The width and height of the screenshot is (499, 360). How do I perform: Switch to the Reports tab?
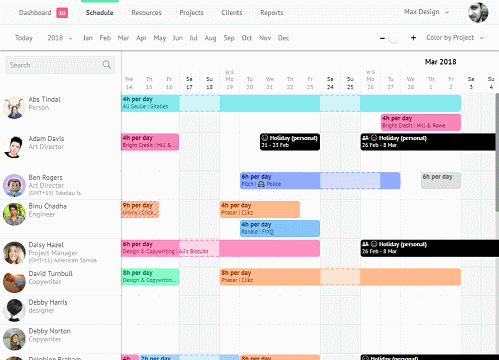coord(272,13)
